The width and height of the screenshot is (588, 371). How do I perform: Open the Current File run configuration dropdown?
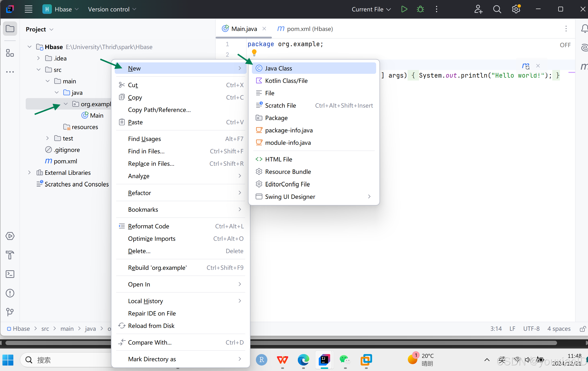[371, 9]
